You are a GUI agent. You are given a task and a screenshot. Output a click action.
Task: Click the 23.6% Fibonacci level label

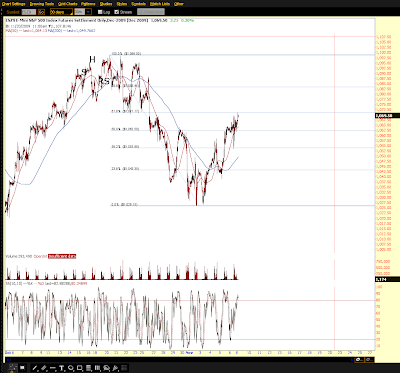tap(125, 169)
